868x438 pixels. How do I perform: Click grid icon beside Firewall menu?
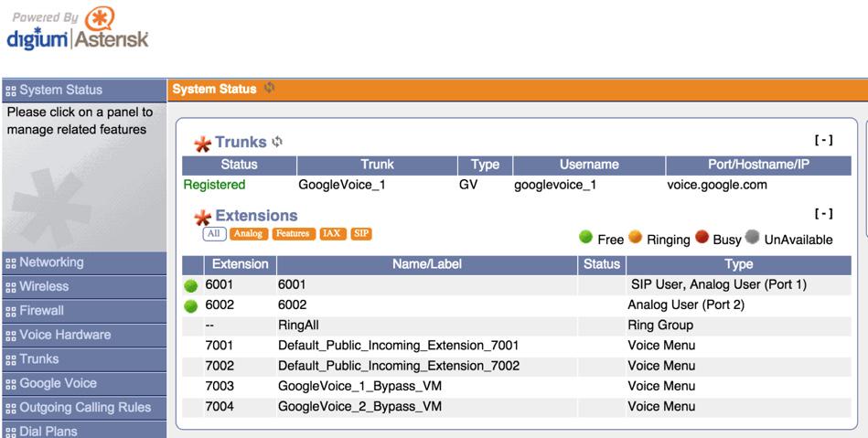pyautogui.click(x=10, y=313)
